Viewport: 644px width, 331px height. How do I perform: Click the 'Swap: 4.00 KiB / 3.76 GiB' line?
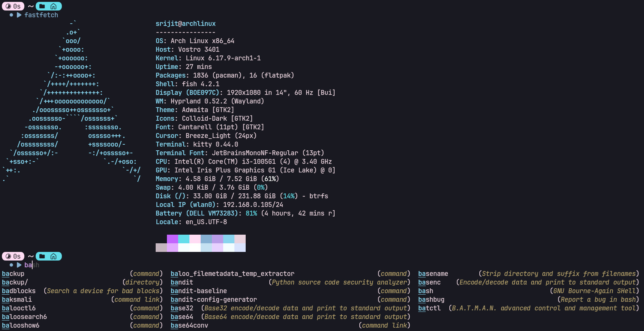point(212,187)
